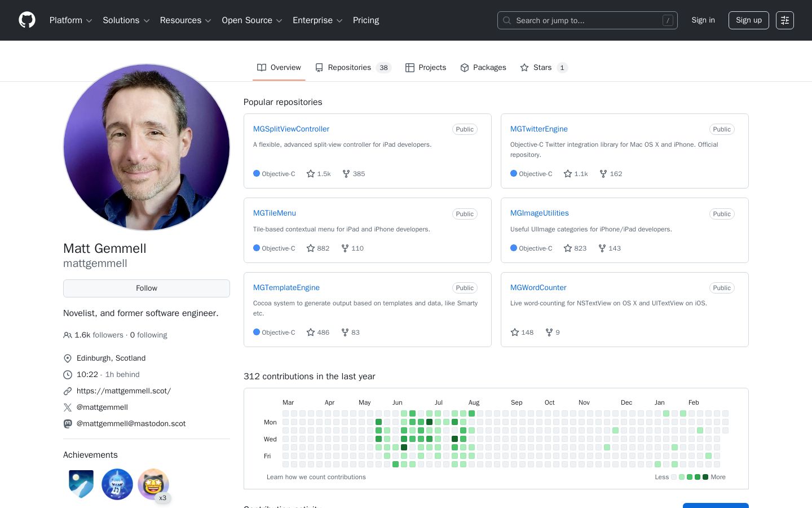This screenshot has width=812, height=508.
Task: Click the darkest green legend square
Action: coord(705,478)
